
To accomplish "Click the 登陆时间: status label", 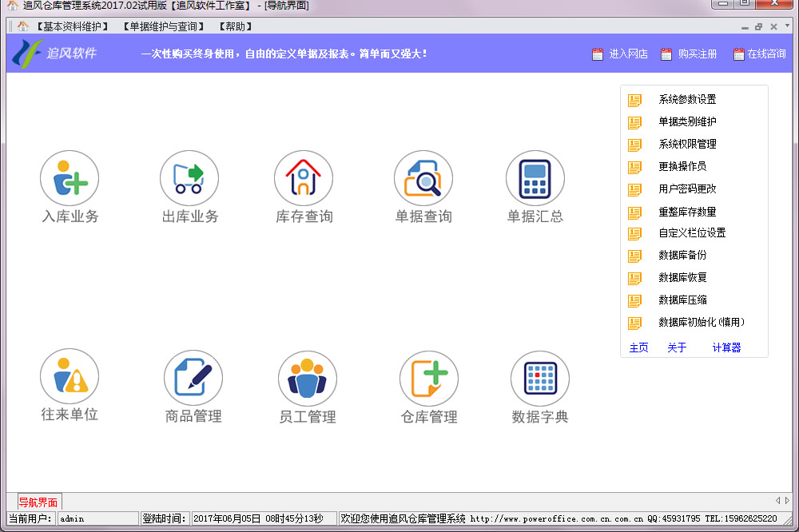I will pyautogui.click(x=164, y=518).
